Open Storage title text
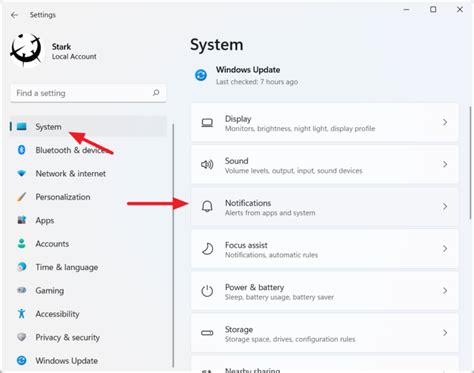 pyautogui.click(x=239, y=330)
